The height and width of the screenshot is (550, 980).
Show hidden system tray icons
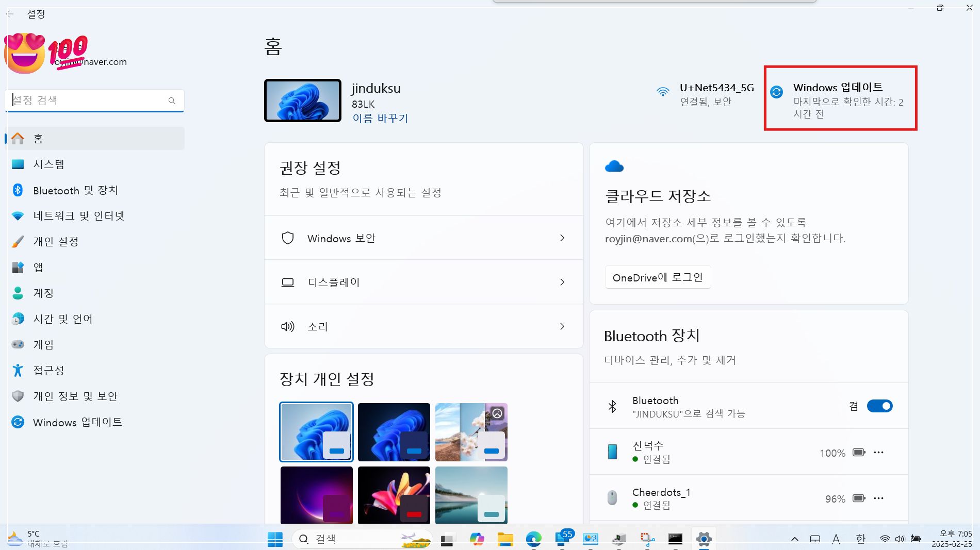[795, 539]
